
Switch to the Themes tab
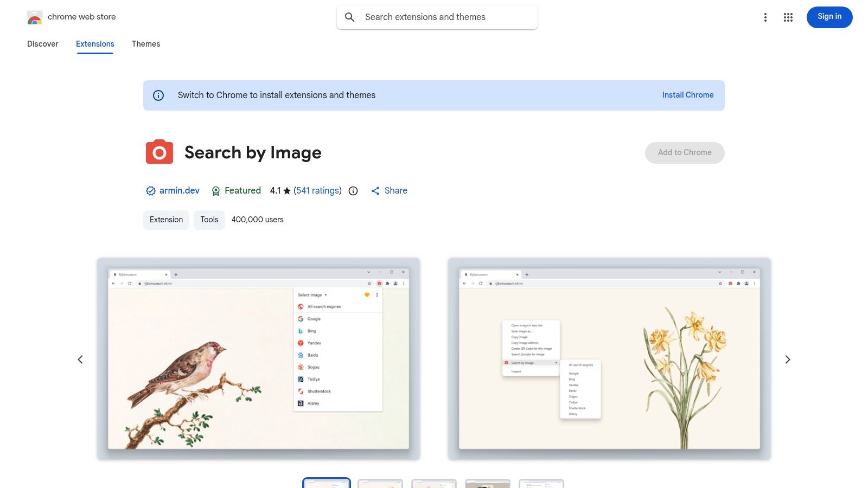[146, 44]
